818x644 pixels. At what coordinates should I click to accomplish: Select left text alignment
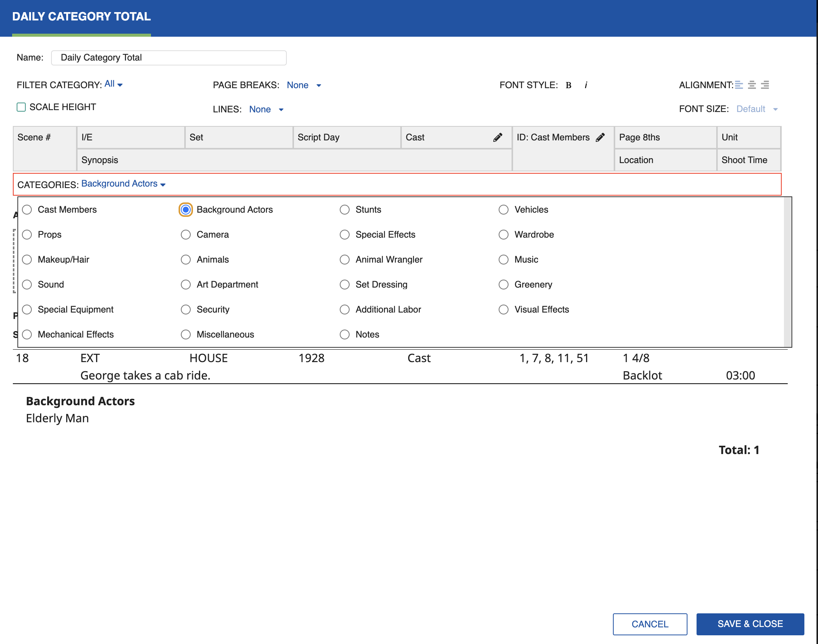(x=738, y=85)
